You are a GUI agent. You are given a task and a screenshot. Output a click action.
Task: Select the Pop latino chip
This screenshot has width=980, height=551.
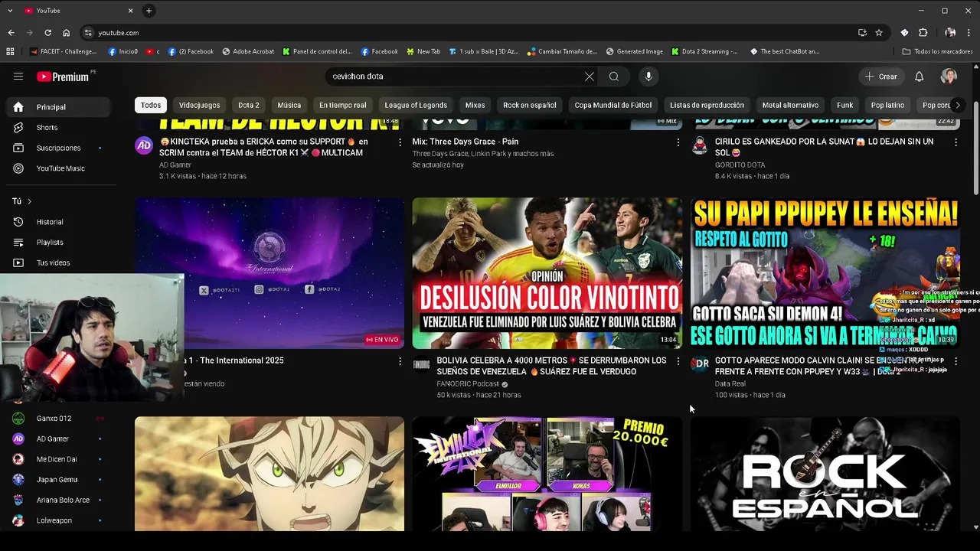(887, 105)
